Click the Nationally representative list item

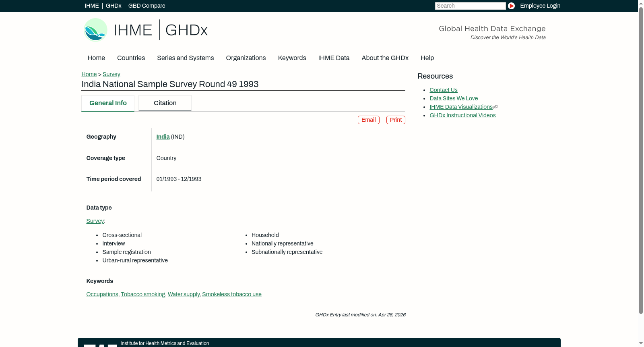[x=282, y=243]
